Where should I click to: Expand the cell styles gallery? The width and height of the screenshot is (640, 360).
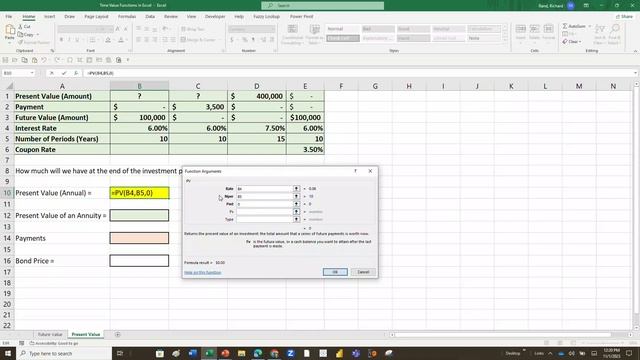point(505,40)
